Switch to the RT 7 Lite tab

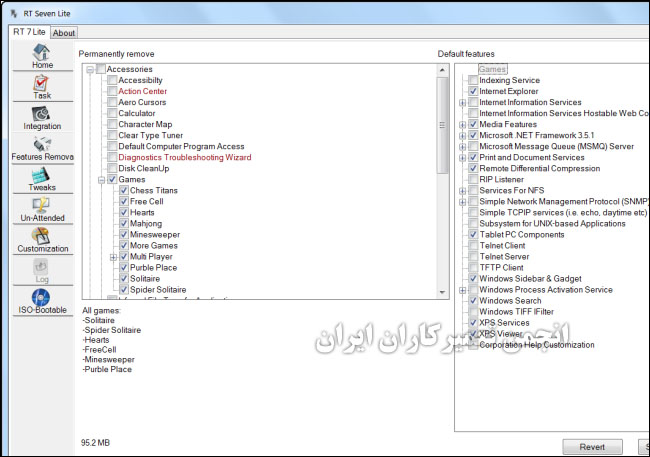point(29,32)
